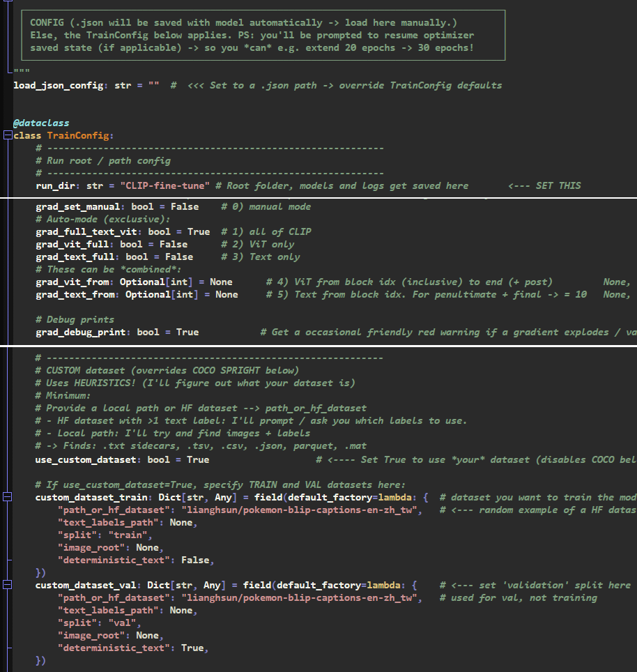Click the custom_dataset_val variable name
The image size is (637, 672).
[x=86, y=586]
